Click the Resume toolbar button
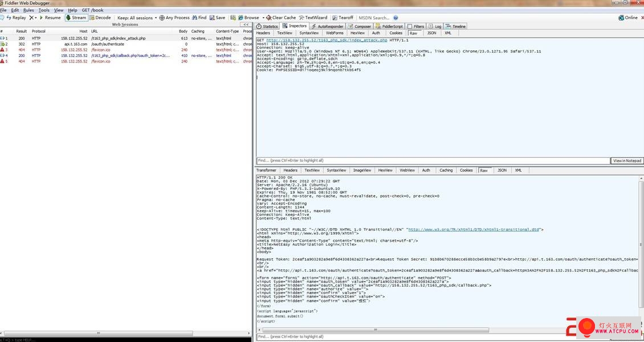This screenshot has height=342, width=644. coord(50,18)
